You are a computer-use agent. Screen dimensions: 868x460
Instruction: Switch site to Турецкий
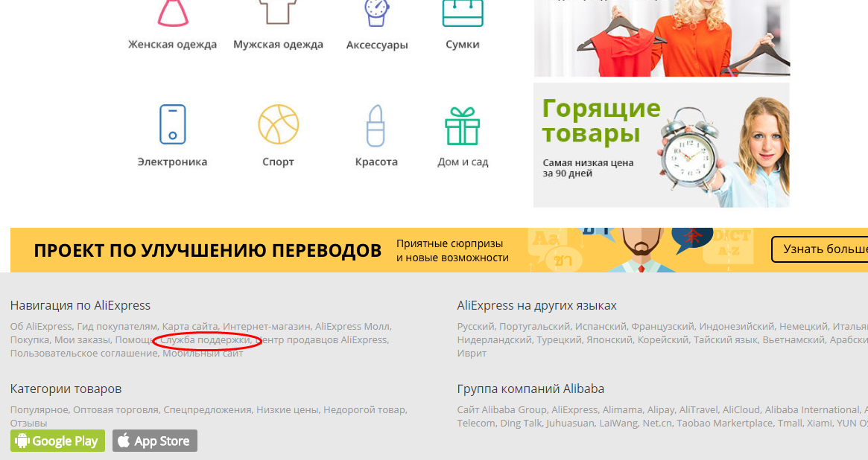559,339
